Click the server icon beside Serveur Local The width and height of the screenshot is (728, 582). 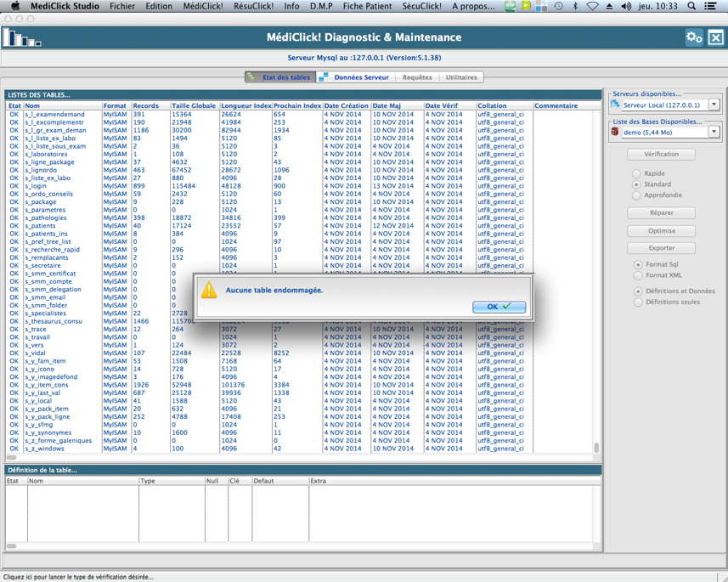616,105
